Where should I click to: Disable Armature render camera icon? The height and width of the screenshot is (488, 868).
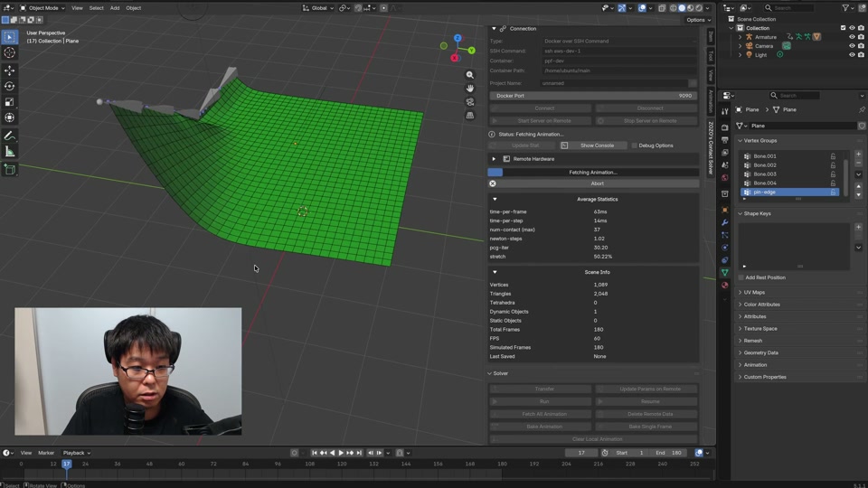(861, 37)
